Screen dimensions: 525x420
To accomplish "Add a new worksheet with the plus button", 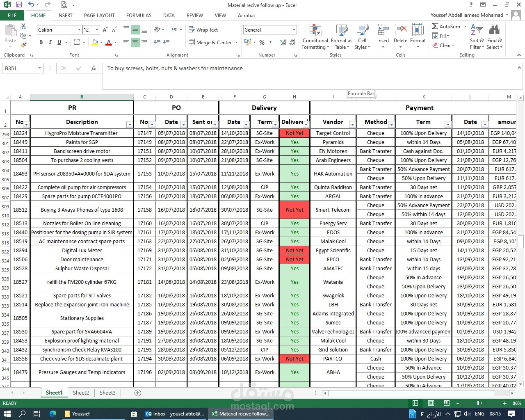I will [137, 393].
